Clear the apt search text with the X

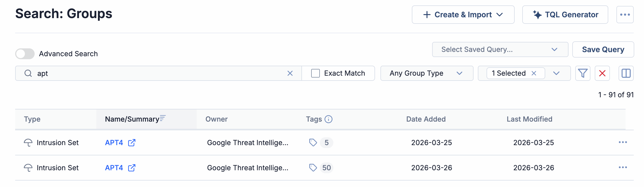point(290,73)
